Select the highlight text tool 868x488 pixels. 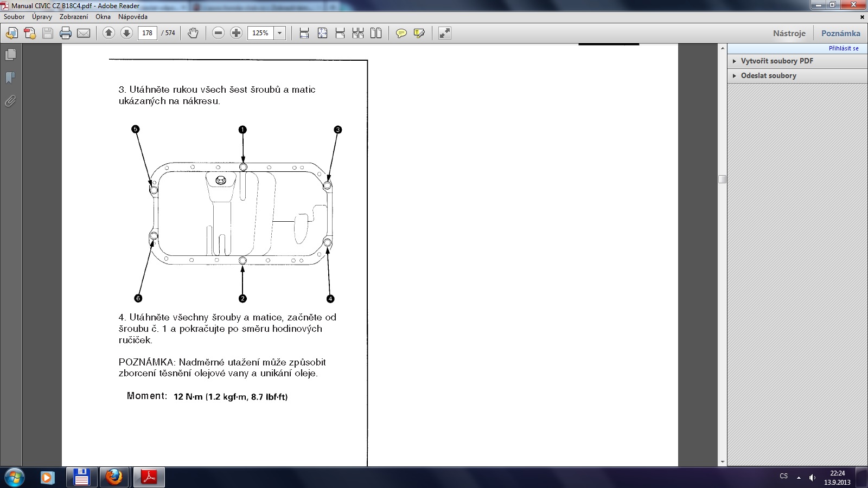pos(419,33)
